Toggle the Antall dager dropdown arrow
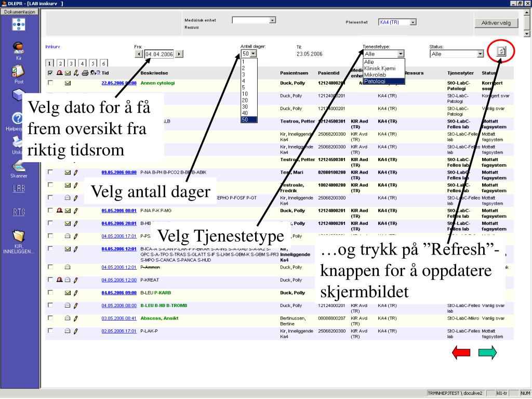This screenshot has width=532, height=399. pos(253,54)
